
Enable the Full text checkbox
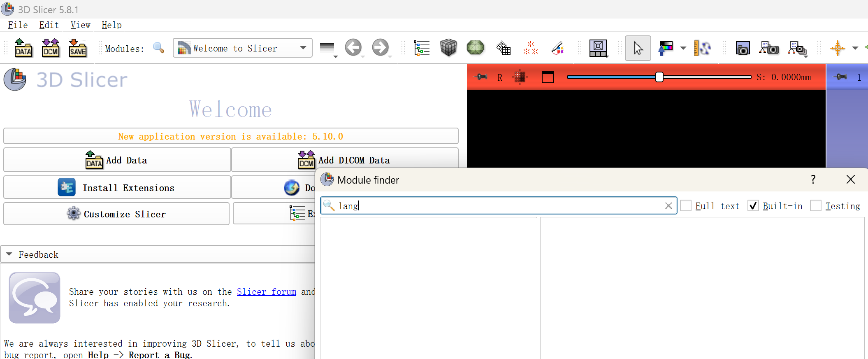[686, 206]
